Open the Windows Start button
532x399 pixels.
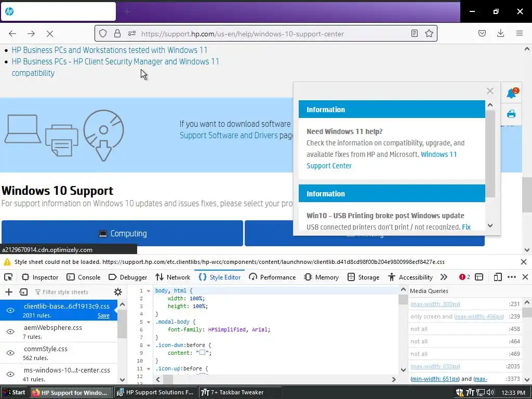(x=14, y=392)
